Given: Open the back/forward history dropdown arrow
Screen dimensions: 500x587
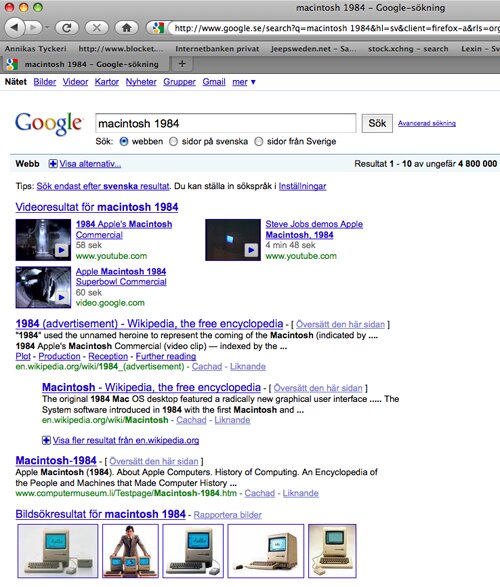Looking at the screenshot, I should (x=47, y=27).
